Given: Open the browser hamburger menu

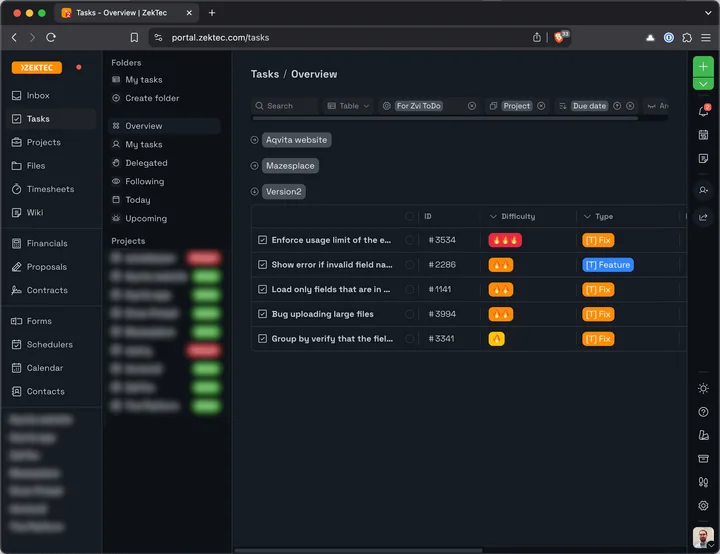Looking at the screenshot, I should [x=706, y=38].
